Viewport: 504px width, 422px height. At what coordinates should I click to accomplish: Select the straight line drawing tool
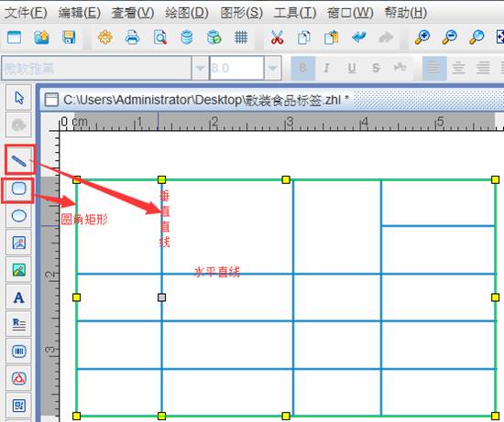click(x=18, y=160)
